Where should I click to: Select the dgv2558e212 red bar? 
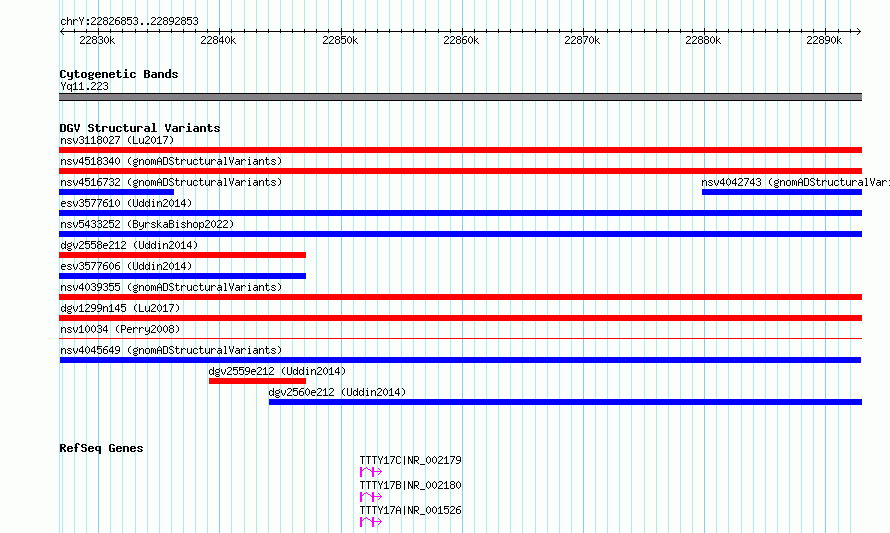click(x=182, y=255)
